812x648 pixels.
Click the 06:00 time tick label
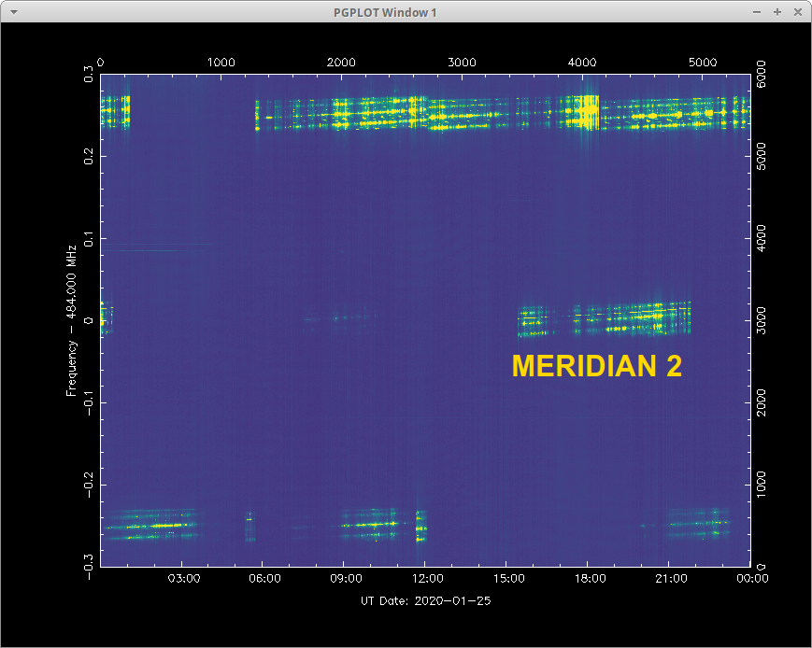coord(264,578)
